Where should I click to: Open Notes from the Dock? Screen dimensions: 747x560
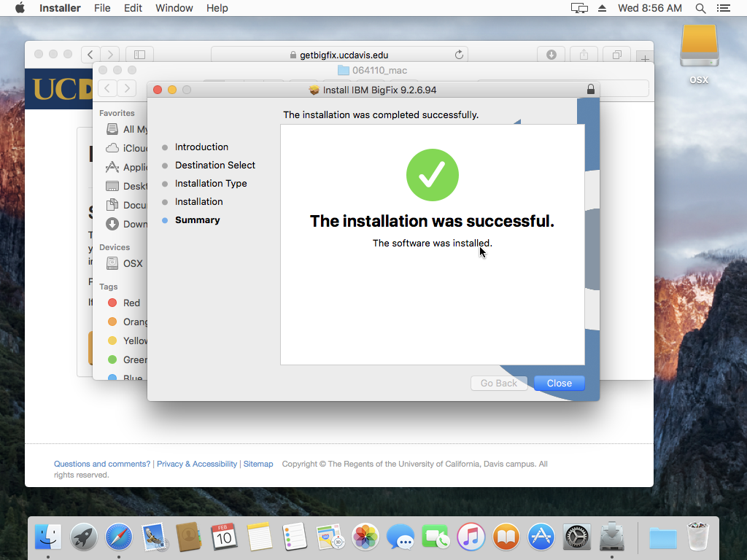click(260, 537)
